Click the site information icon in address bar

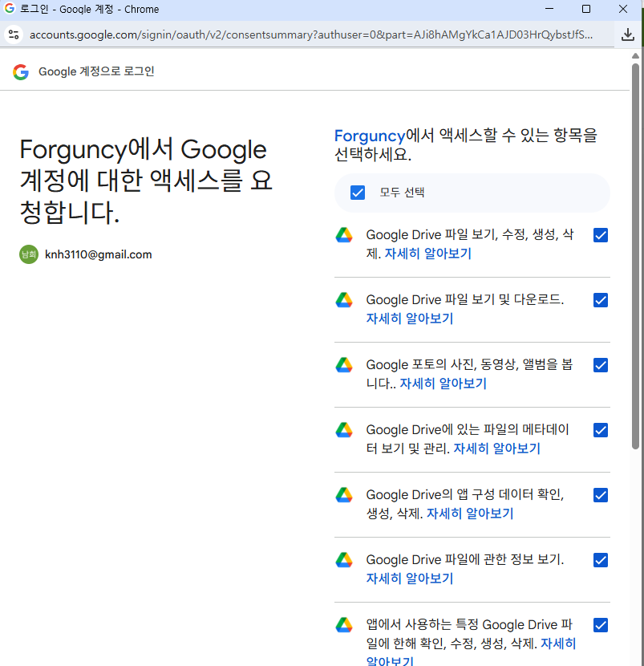tap(14, 35)
